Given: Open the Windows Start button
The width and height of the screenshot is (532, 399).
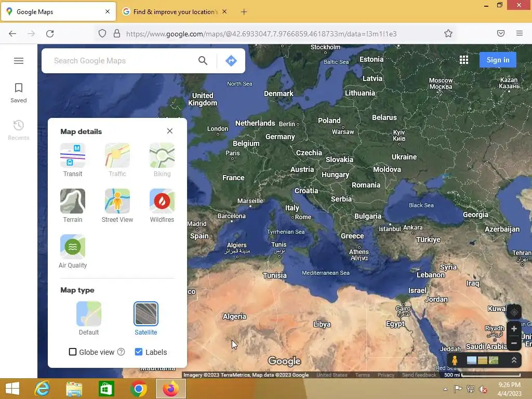Looking at the screenshot, I should click(x=12, y=389).
